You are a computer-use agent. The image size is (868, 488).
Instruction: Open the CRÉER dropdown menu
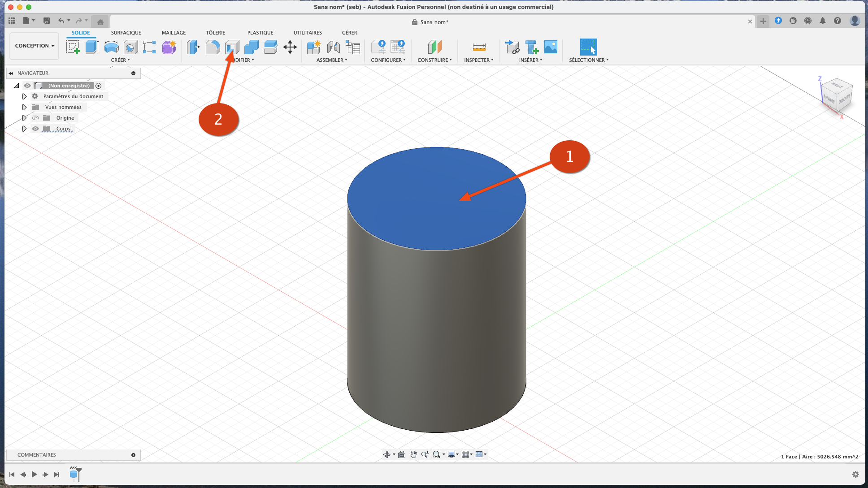(120, 60)
